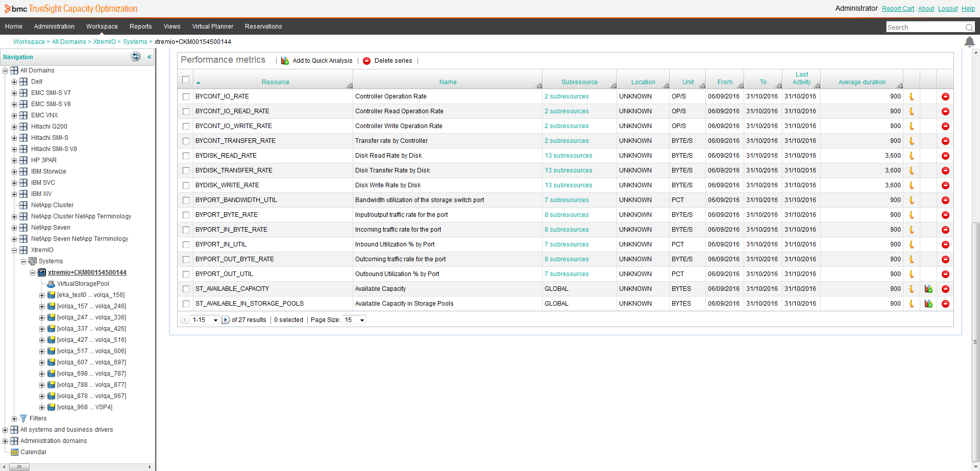Screen dimensions: 980x471
Task: Expand the HP 3PAR tree node
Action: tap(14, 160)
